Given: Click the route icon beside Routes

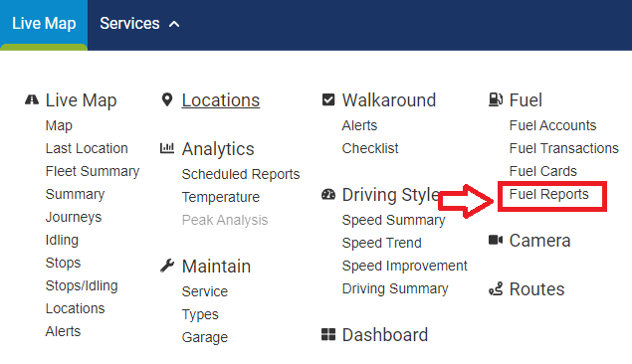Looking at the screenshot, I should (496, 288).
